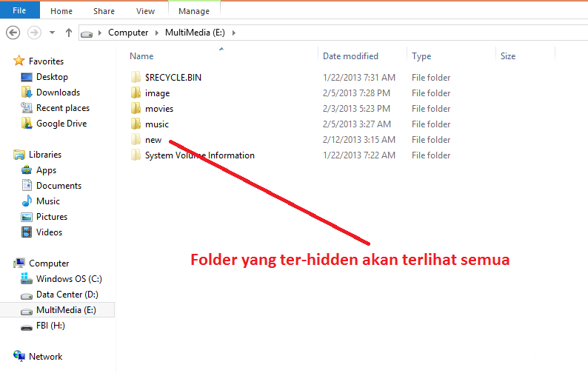Click the Documents library icon
This screenshot has width=588, height=373.
click(x=27, y=185)
